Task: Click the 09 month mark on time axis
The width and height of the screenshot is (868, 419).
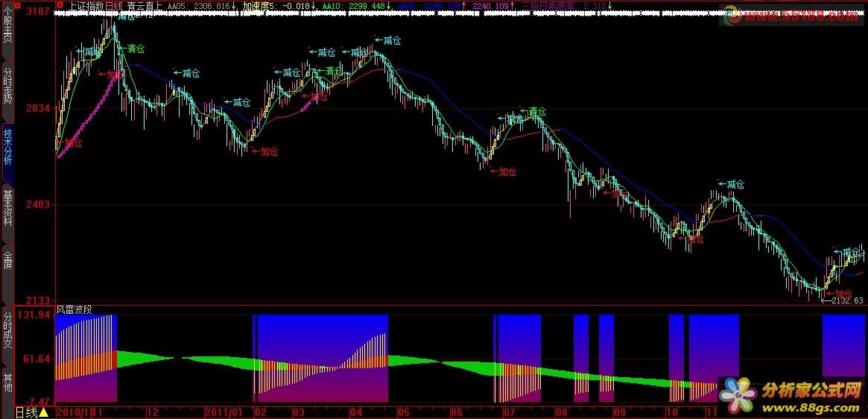Action: tap(621, 413)
